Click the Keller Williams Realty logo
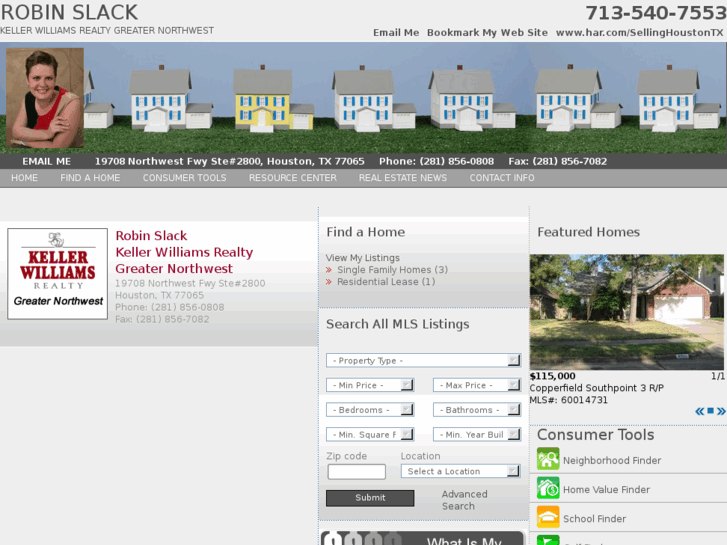The width and height of the screenshot is (727, 545). (x=57, y=274)
